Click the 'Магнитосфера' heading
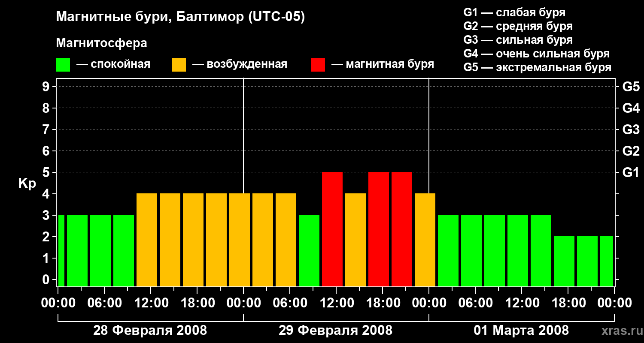644x343 pixels. (x=101, y=43)
